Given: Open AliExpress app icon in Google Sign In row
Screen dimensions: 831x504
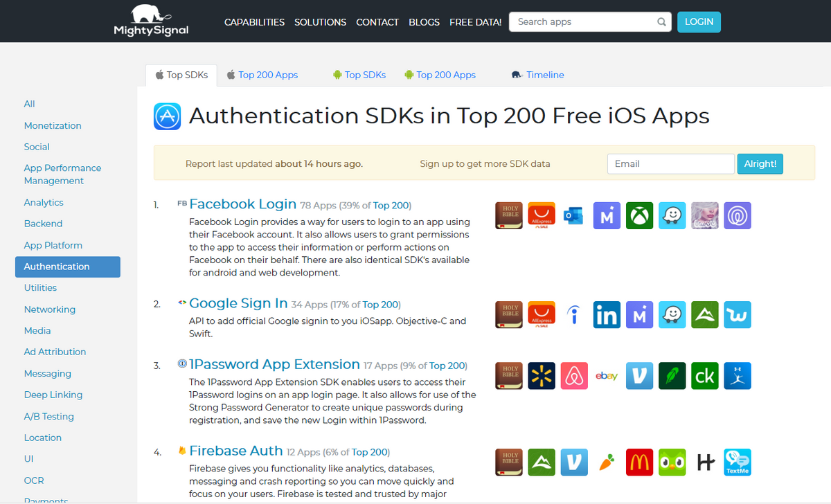Looking at the screenshot, I should click(542, 315).
